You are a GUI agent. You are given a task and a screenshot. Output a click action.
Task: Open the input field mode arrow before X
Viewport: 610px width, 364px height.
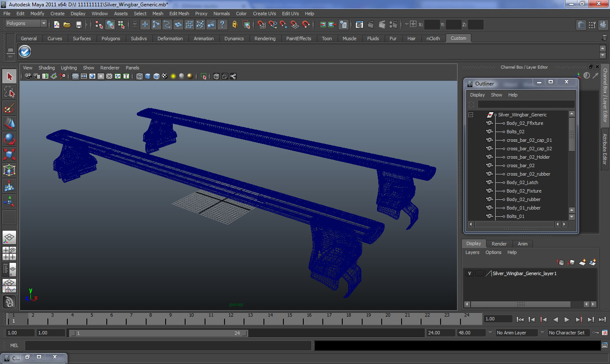(407, 24)
